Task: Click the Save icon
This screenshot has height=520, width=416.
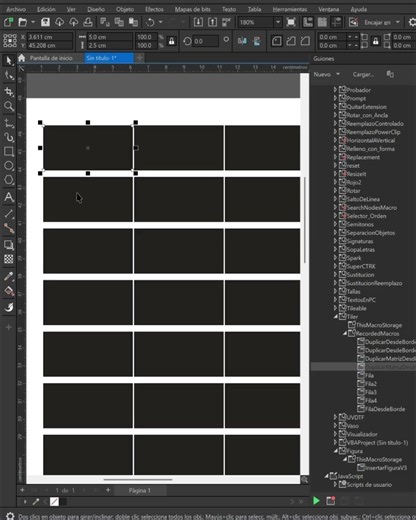Action: point(45,22)
